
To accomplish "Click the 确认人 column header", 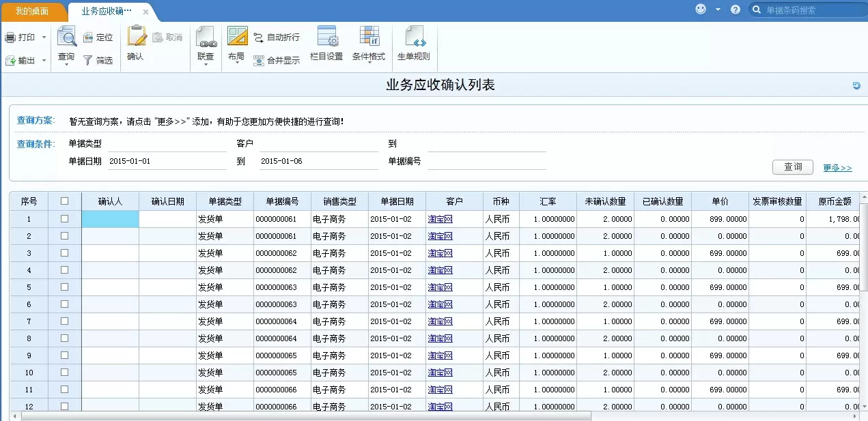I will [110, 201].
